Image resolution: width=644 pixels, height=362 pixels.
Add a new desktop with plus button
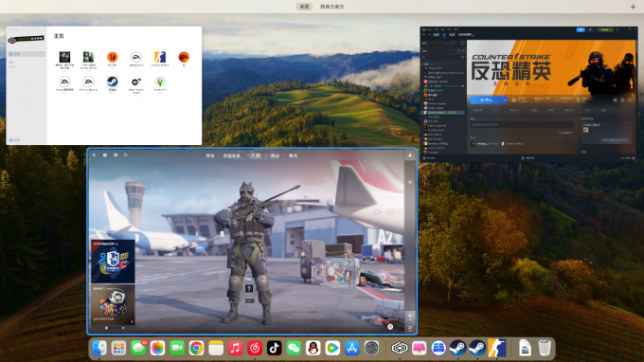coord(633,7)
